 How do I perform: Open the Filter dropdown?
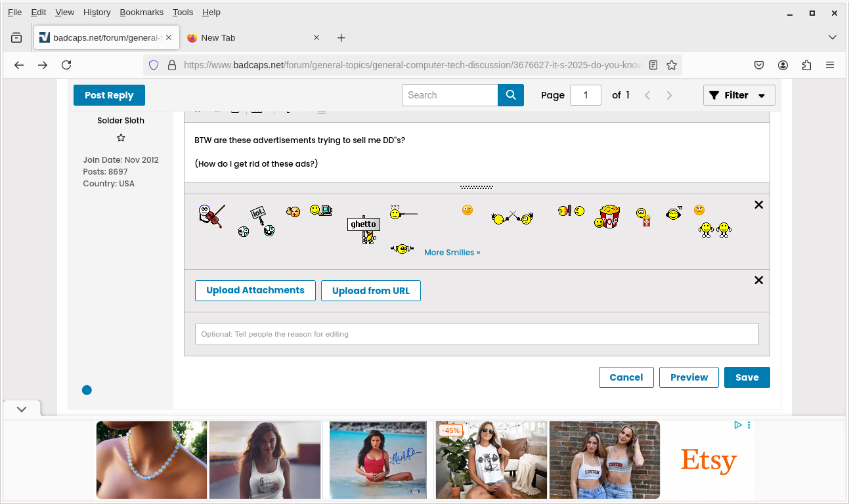coord(739,95)
